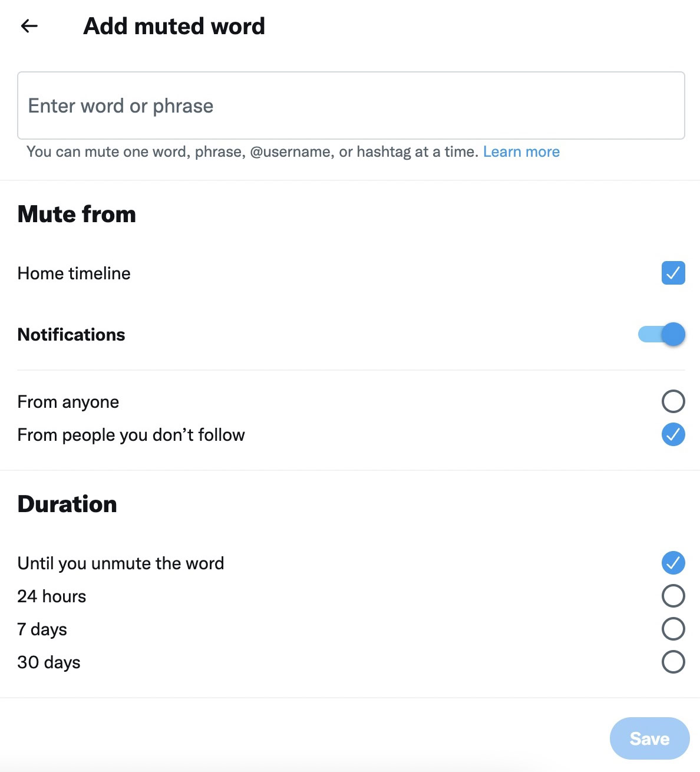Click the 'Duration' section heading
The height and width of the screenshot is (772, 700).
coord(67,504)
